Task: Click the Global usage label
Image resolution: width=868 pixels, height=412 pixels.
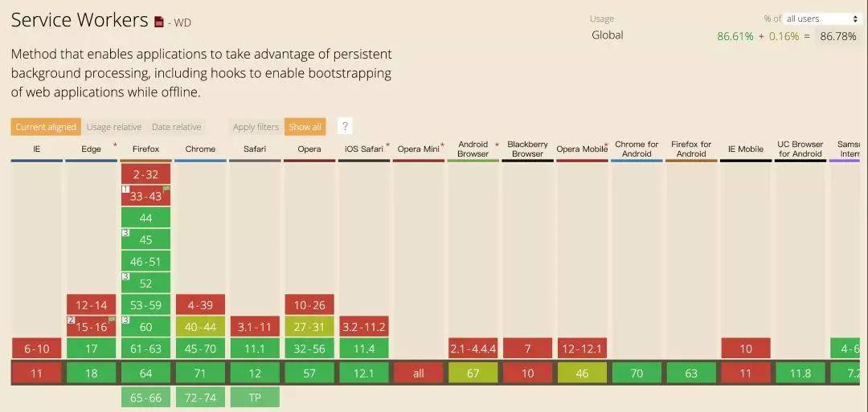Action: click(608, 35)
